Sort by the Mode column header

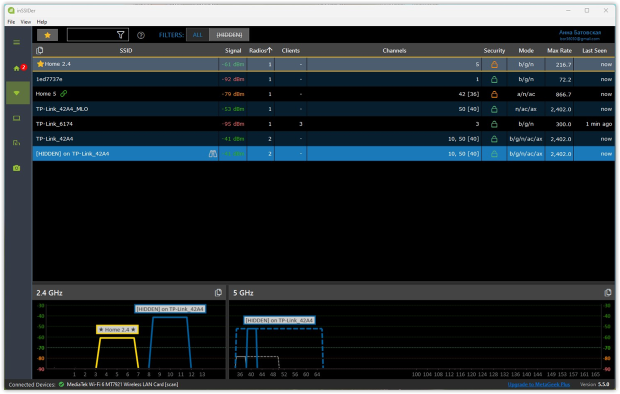pos(526,51)
